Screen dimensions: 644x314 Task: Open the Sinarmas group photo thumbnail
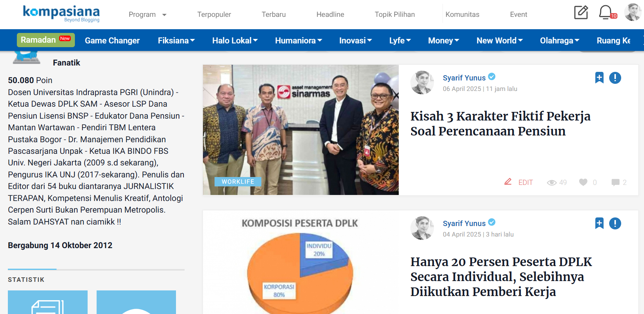[x=301, y=129]
